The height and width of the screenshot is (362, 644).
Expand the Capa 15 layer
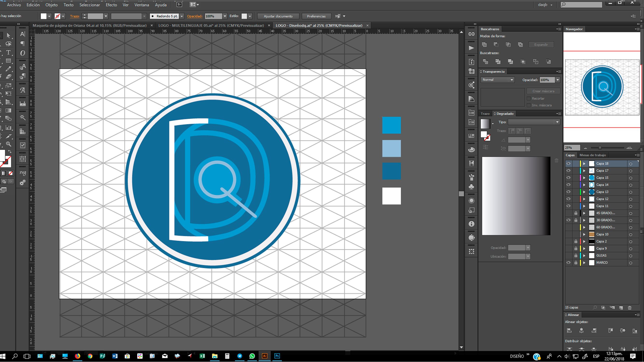tap(584, 178)
